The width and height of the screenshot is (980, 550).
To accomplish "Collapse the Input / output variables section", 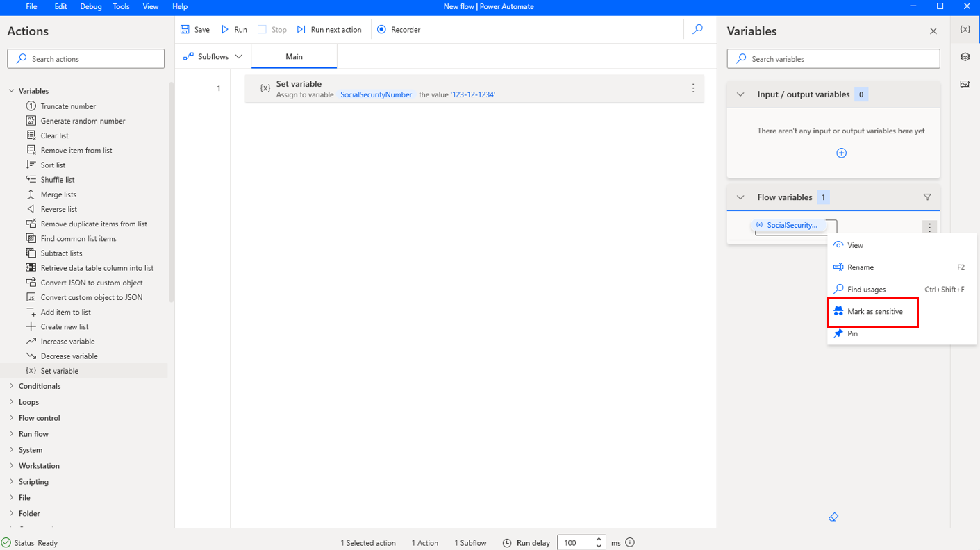I will coord(740,94).
